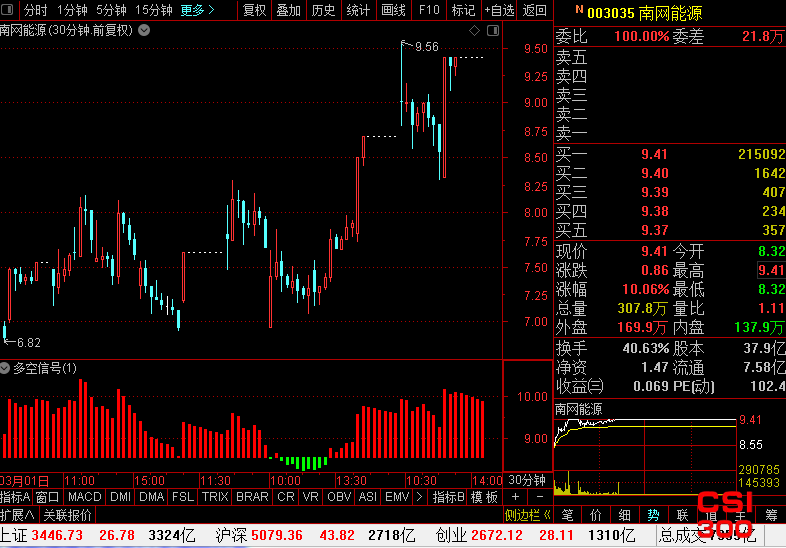Collapse the 多空信号(1) indicator arrow
Screen dimensions: 786x548
pyautogui.click(x=5, y=368)
